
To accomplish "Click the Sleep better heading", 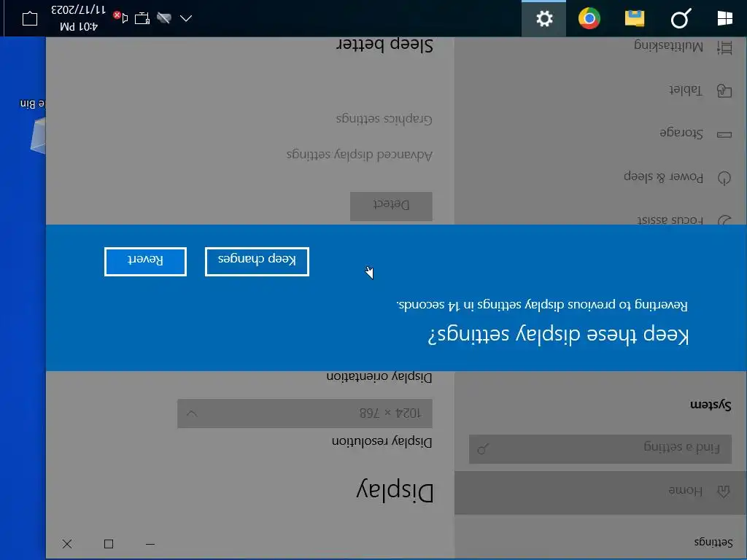I will click(x=384, y=45).
